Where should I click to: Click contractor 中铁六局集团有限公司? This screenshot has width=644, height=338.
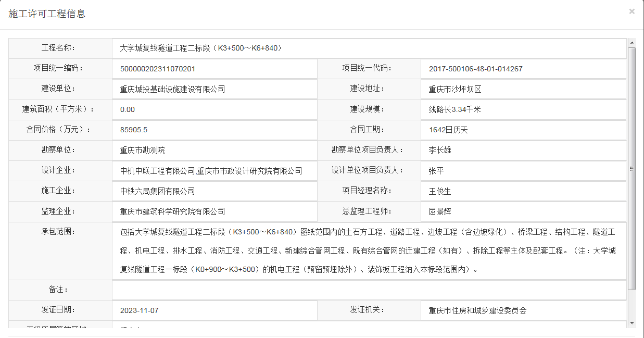point(157,191)
